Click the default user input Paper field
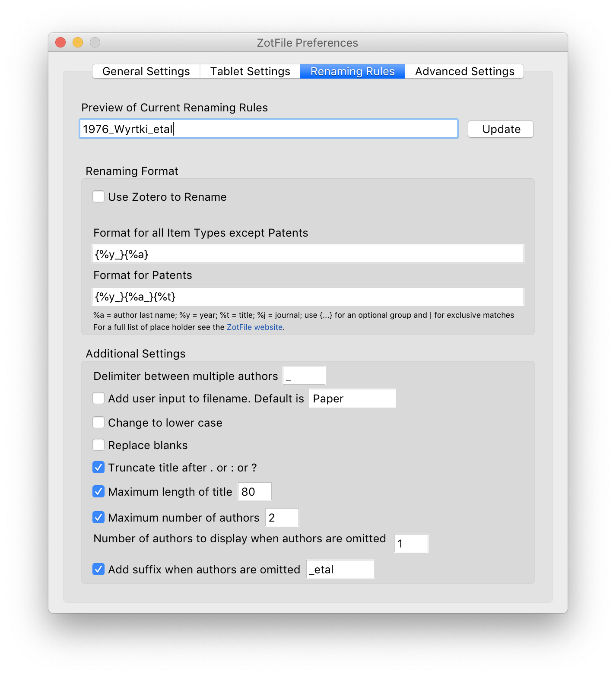The width and height of the screenshot is (616, 677). 352,398
